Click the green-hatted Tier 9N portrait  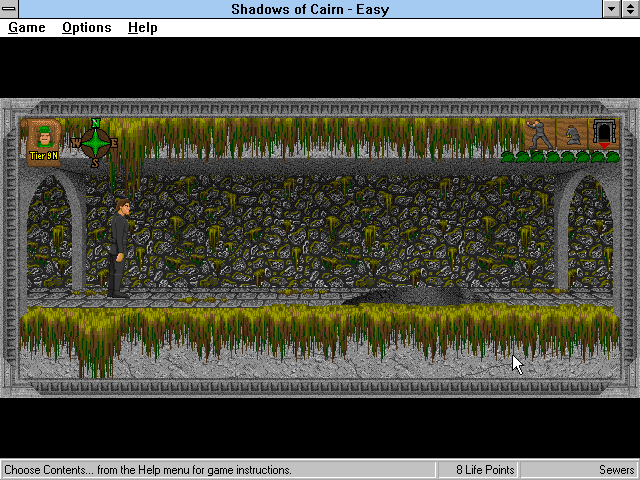tap(44, 141)
